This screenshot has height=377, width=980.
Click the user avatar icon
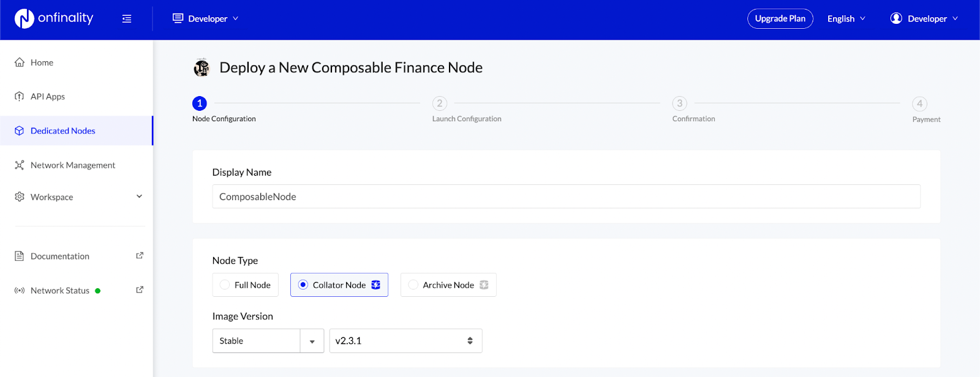click(896, 18)
